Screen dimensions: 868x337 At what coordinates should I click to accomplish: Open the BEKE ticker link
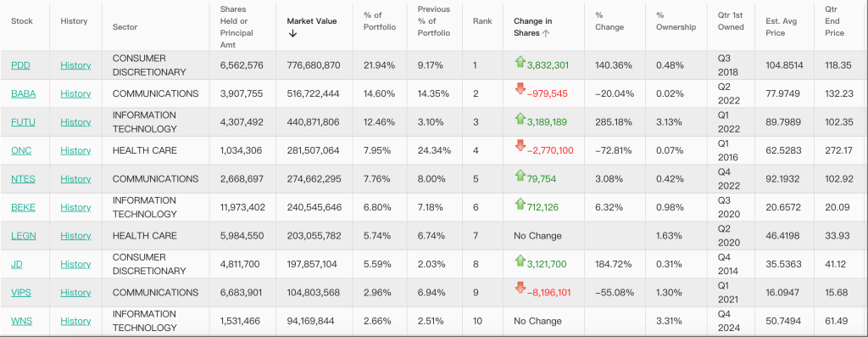(x=23, y=207)
